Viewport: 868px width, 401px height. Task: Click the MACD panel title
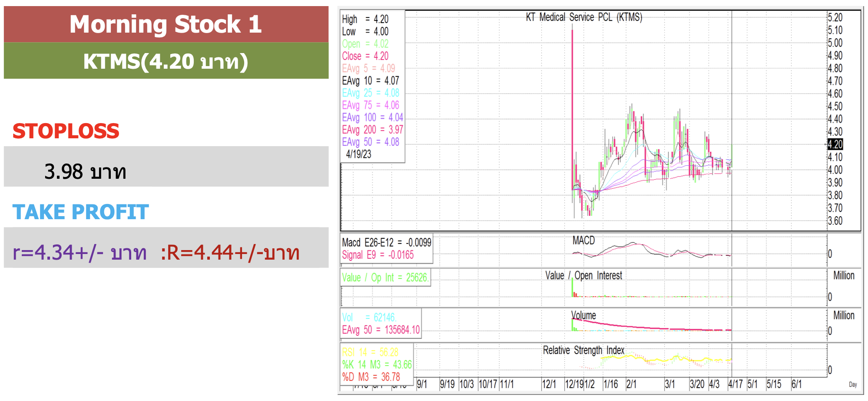583,241
